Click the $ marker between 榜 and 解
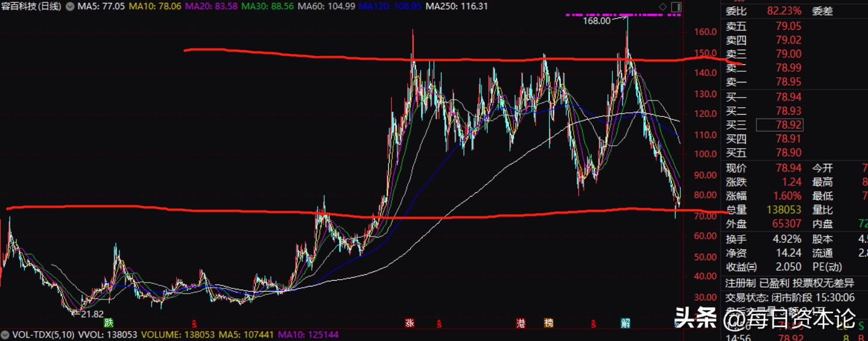 point(593,323)
